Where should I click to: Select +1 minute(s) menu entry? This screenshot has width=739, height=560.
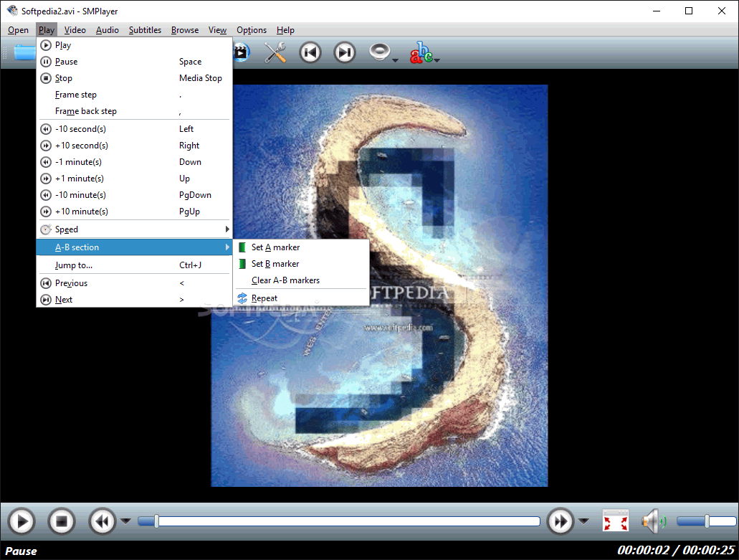coord(134,179)
